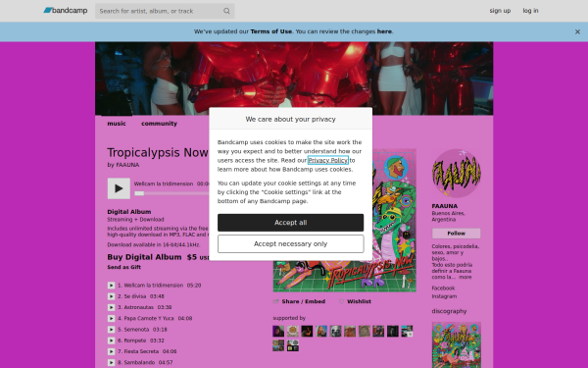This screenshot has height=368, width=588.
Task: Click the FAAUNA name in sidebar
Action: (444, 206)
